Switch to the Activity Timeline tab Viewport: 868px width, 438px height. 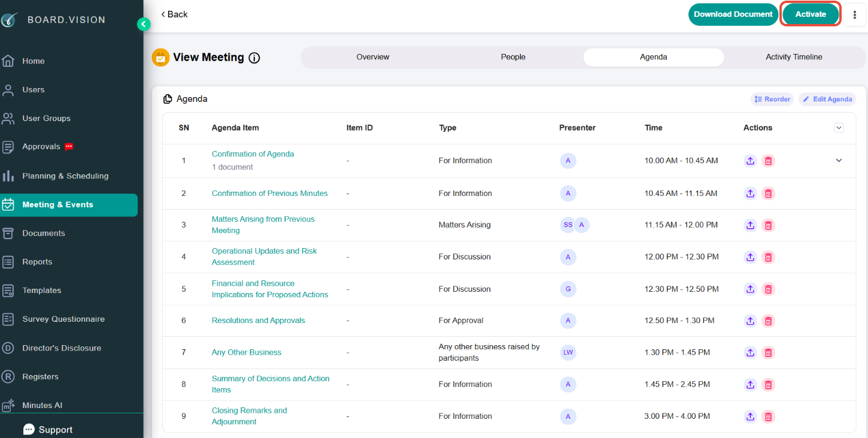click(x=794, y=58)
